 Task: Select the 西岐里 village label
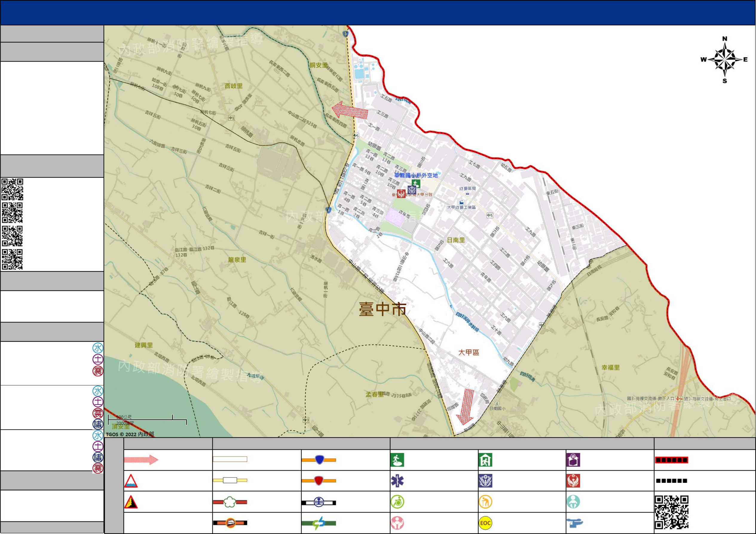coord(233,86)
